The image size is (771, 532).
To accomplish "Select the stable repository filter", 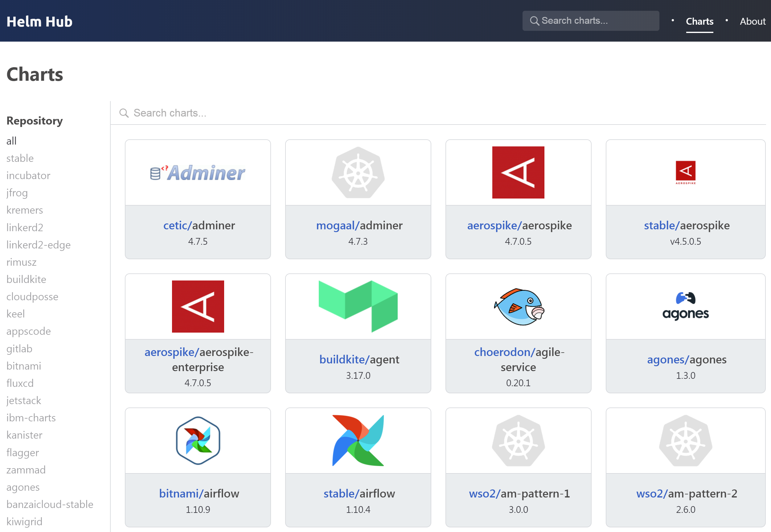I will 20,158.
